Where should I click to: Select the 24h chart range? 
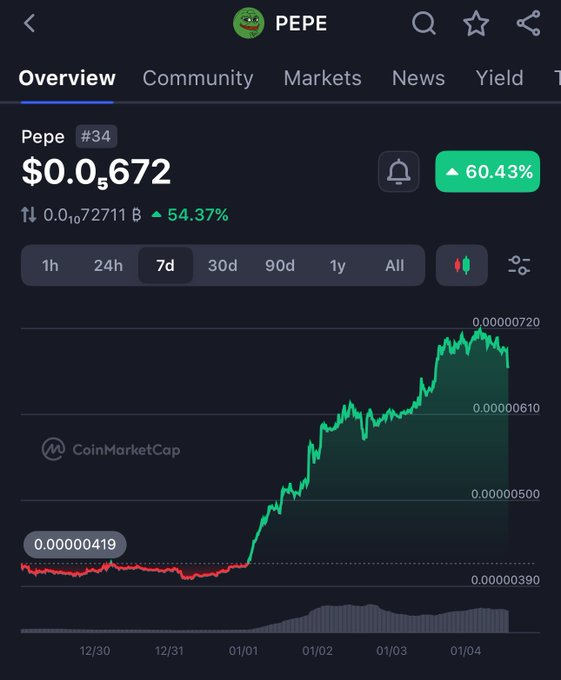tap(108, 265)
